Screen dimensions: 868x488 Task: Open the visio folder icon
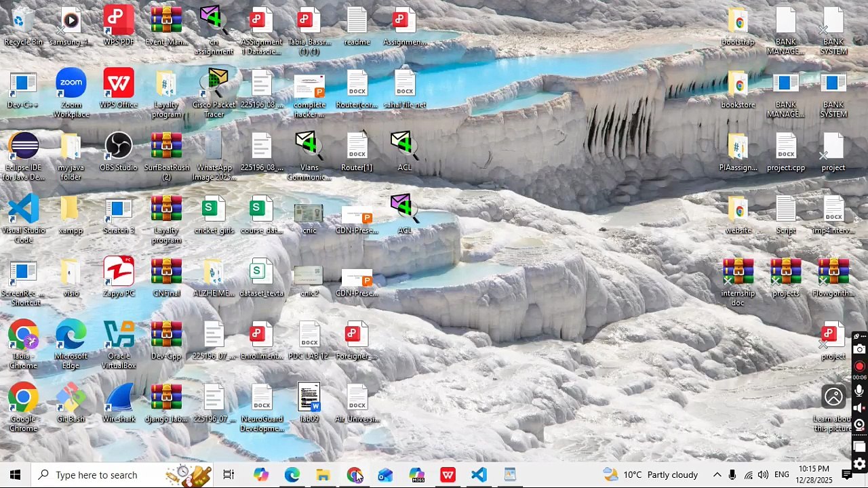71,279
